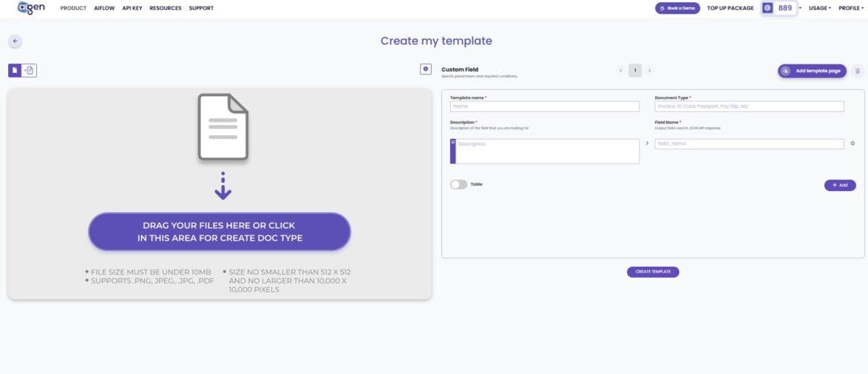Toggle the Table switch
This screenshot has height=374, width=868.
click(x=459, y=184)
